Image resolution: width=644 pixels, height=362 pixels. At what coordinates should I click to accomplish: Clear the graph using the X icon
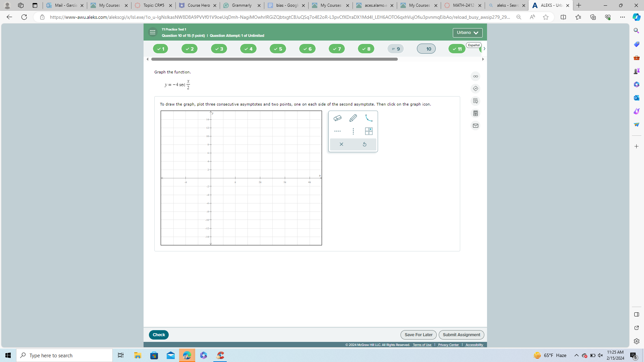click(x=341, y=144)
